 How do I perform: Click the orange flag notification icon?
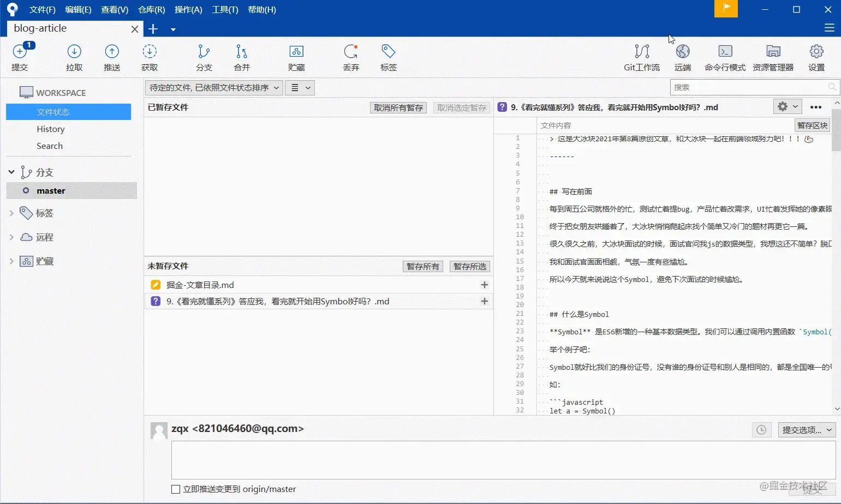(726, 9)
